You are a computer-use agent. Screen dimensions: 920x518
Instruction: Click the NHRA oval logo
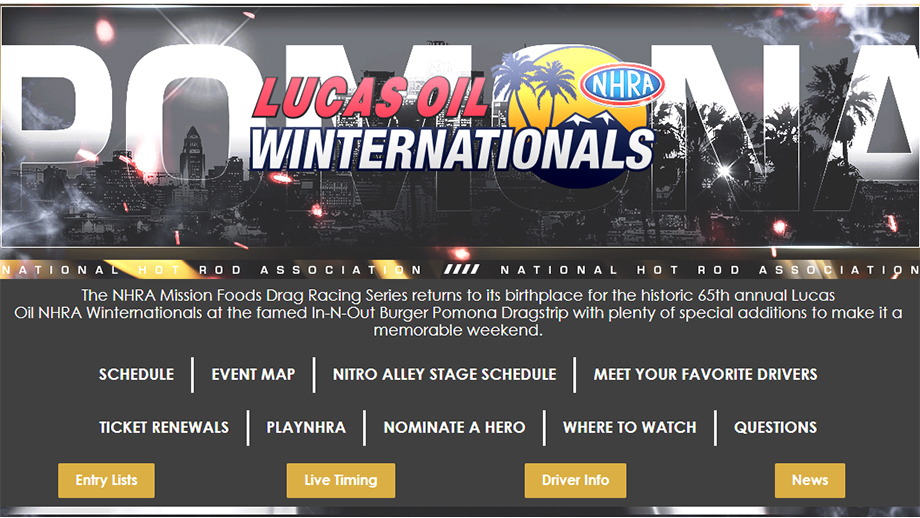coord(622,85)
